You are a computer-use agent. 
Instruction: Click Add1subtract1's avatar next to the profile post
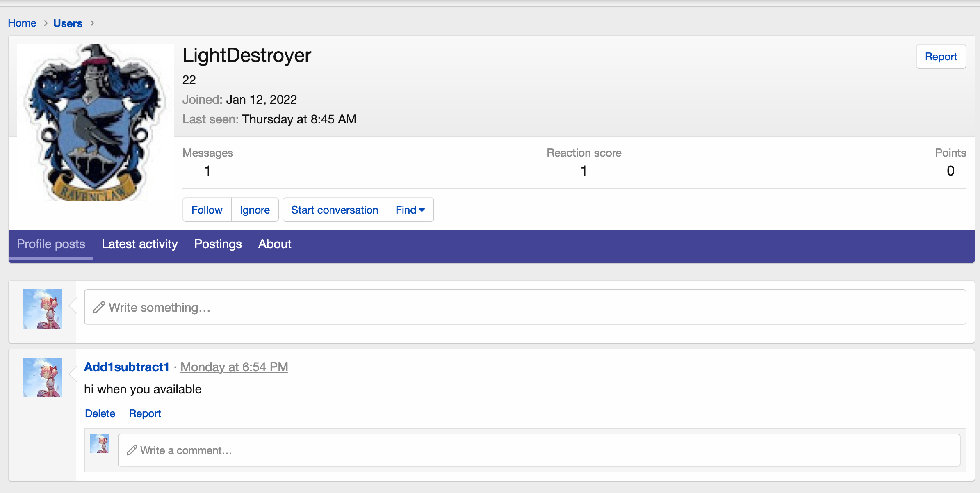coord(42,377)
